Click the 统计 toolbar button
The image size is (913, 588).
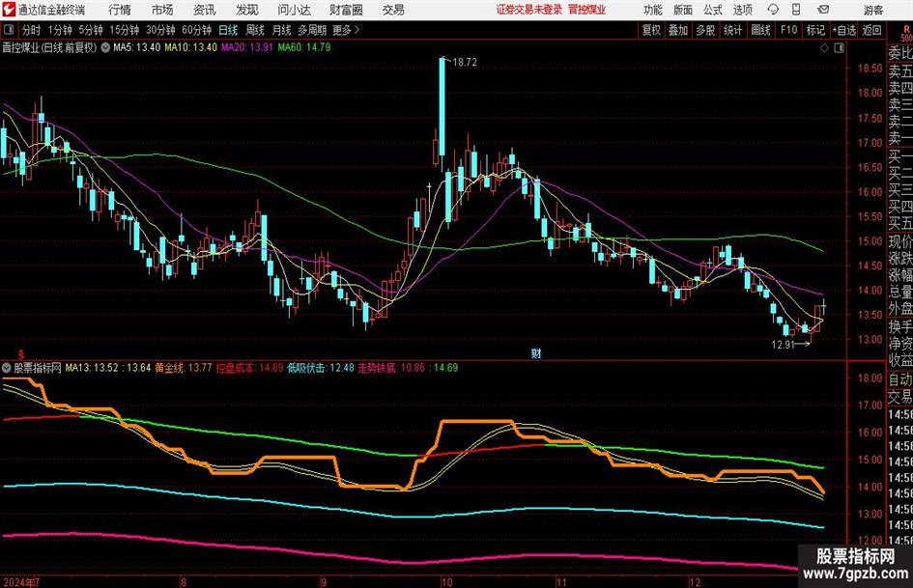pyautogui.click(x=732, y=30)
